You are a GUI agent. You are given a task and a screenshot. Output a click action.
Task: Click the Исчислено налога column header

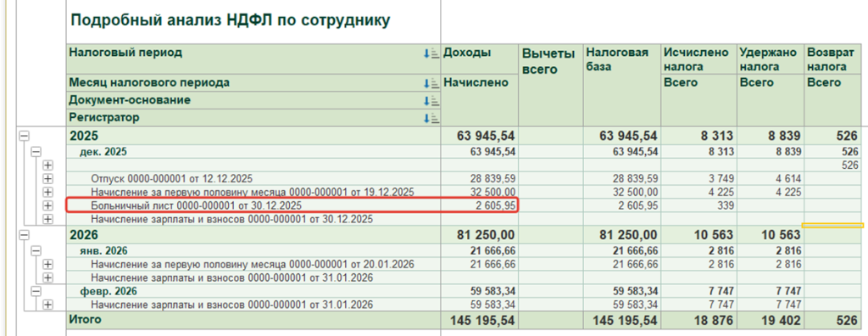pos(696,60)
